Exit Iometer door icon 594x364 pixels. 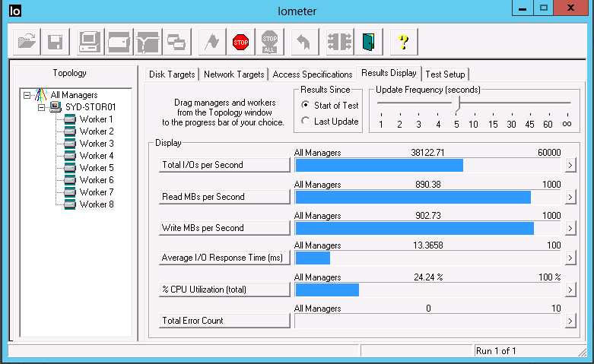click(369, 42)
